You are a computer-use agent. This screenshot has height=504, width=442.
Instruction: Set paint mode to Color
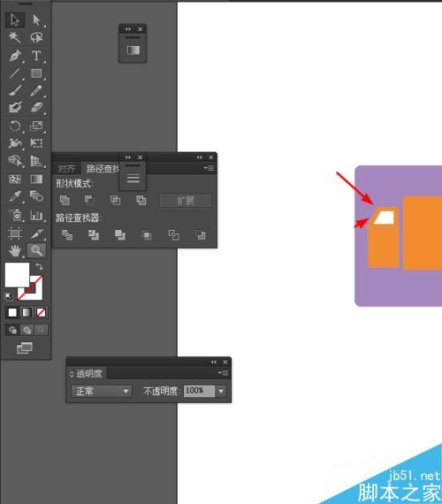[x=12, y=312]
